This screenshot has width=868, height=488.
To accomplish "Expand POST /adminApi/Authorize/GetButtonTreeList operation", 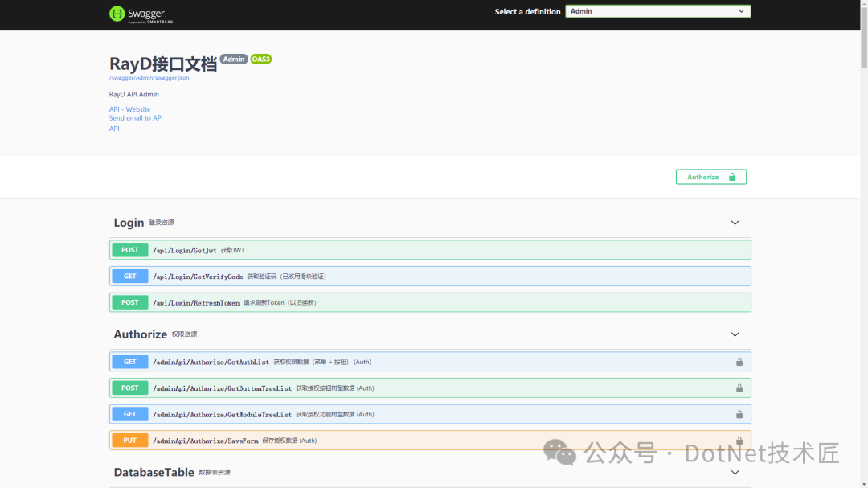I will click(x=430, y=388).
